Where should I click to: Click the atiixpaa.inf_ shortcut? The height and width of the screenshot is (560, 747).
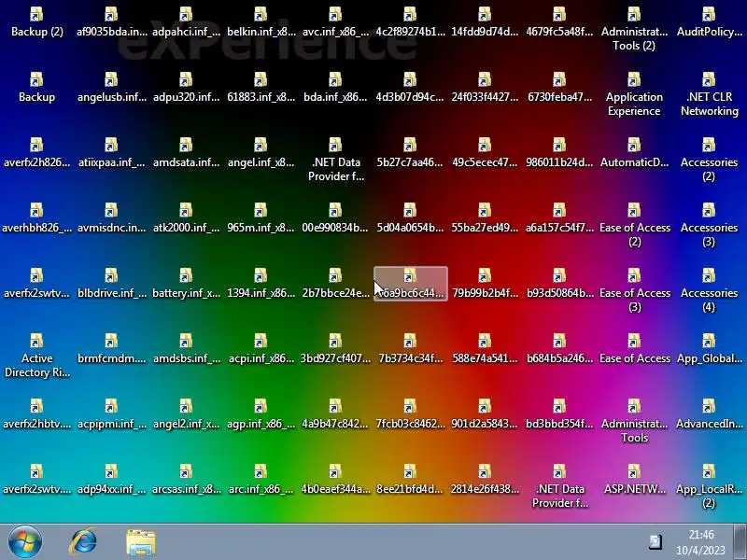[x=111, y=152]
